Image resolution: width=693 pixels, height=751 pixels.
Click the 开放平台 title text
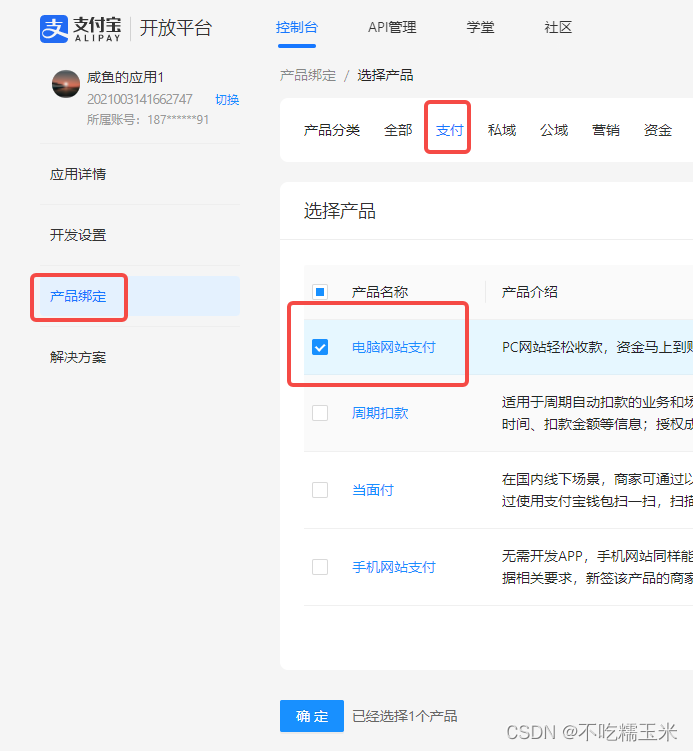(175, 28)
